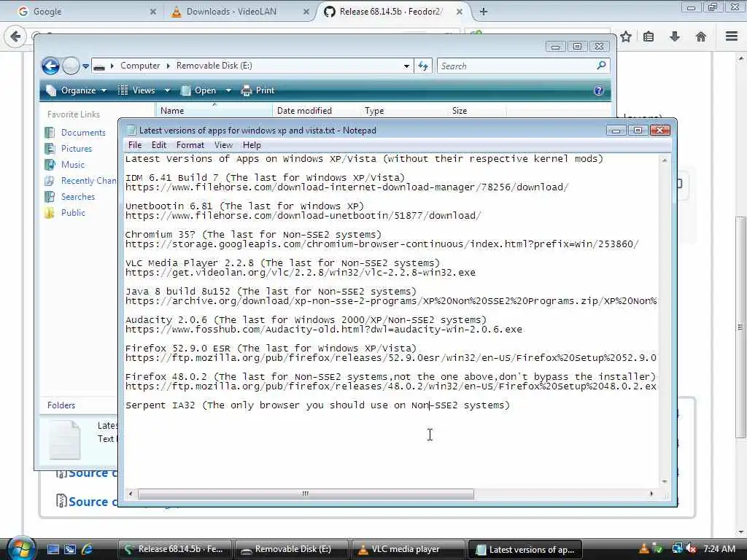Click Explorer back navigation button

[50, 66]
